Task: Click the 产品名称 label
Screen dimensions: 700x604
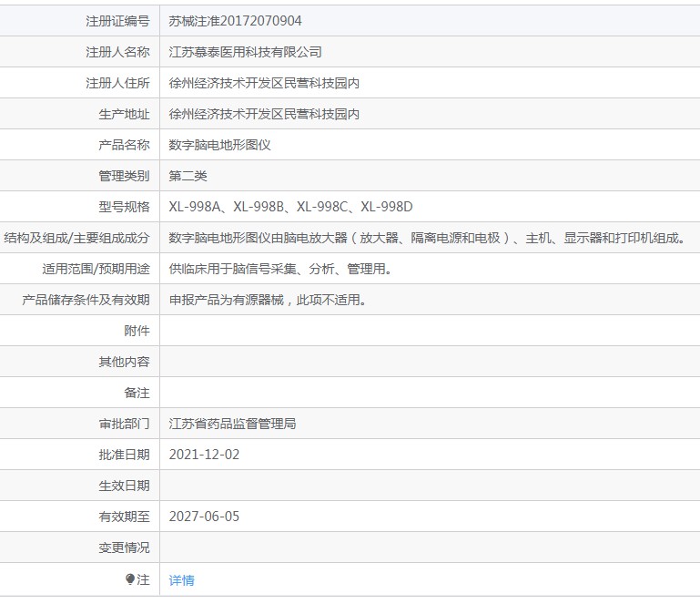Action: 124,145
